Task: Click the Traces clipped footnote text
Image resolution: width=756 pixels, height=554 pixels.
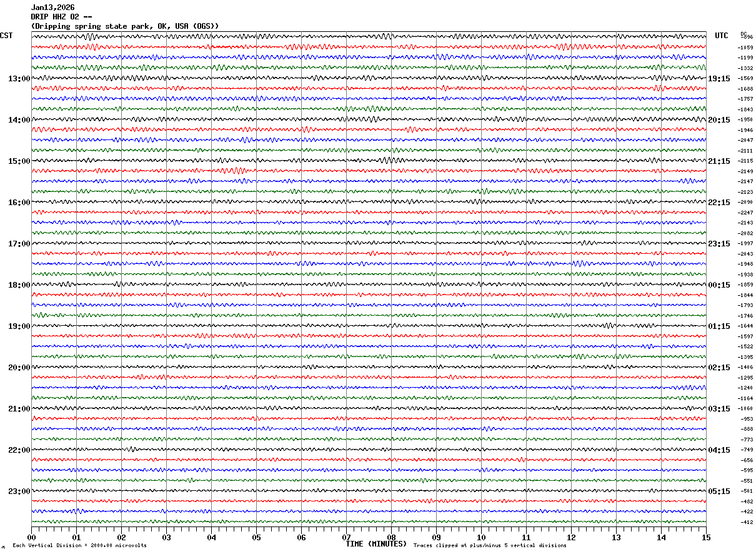Action: point(490,545)
